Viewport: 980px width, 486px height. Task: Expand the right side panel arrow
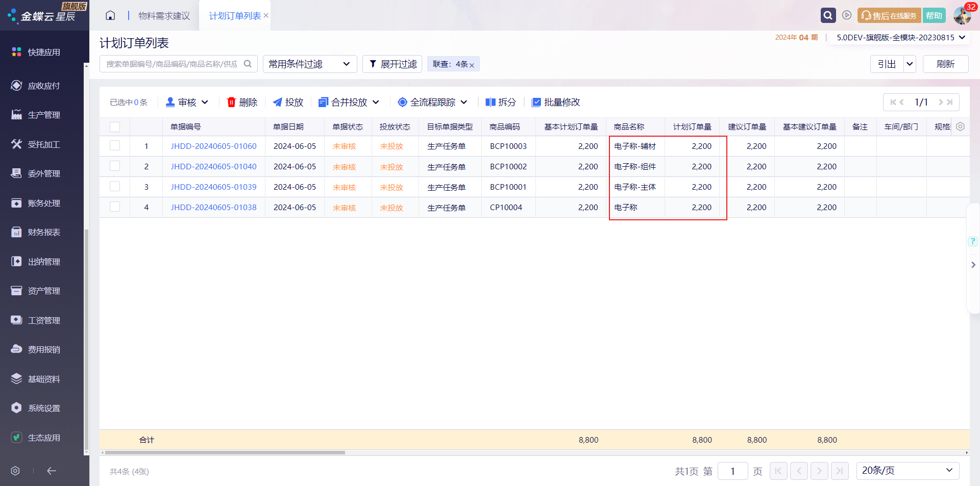pyautogui.click(x=973, y=265)
